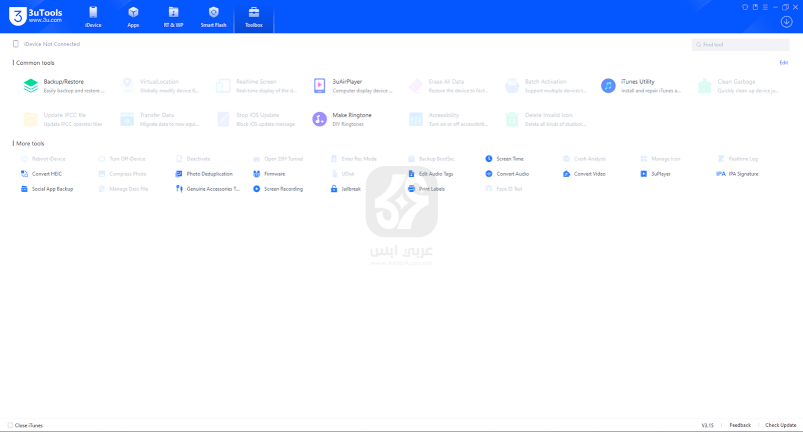Open Backup BootSec tool

pos(431,159)
